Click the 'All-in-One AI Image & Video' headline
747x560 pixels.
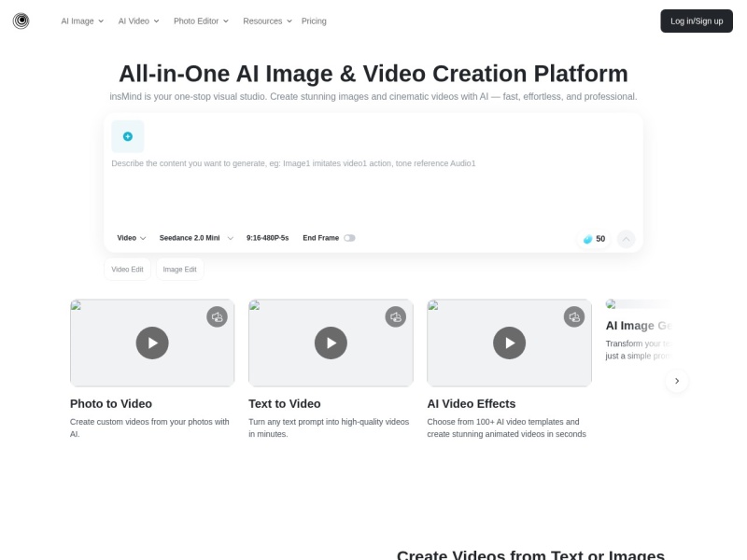pos(373,74)
